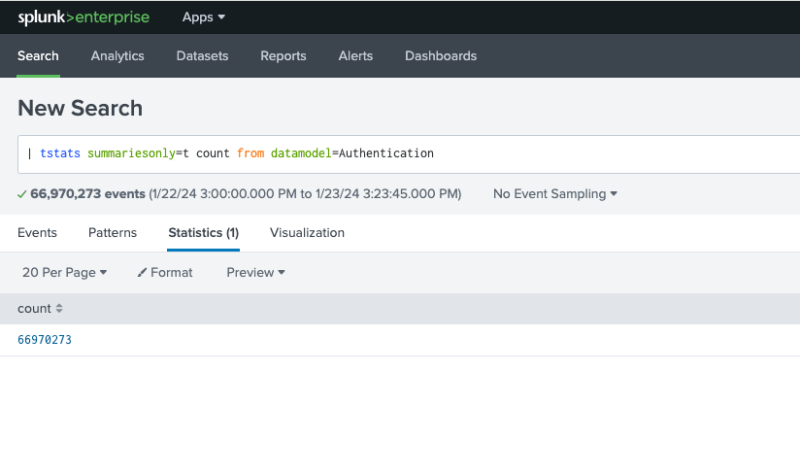Image resolution: width=800 pixels, height=472 pixels.
Task: Select the Statistics (1) tab
Action: tap(203, 233)
